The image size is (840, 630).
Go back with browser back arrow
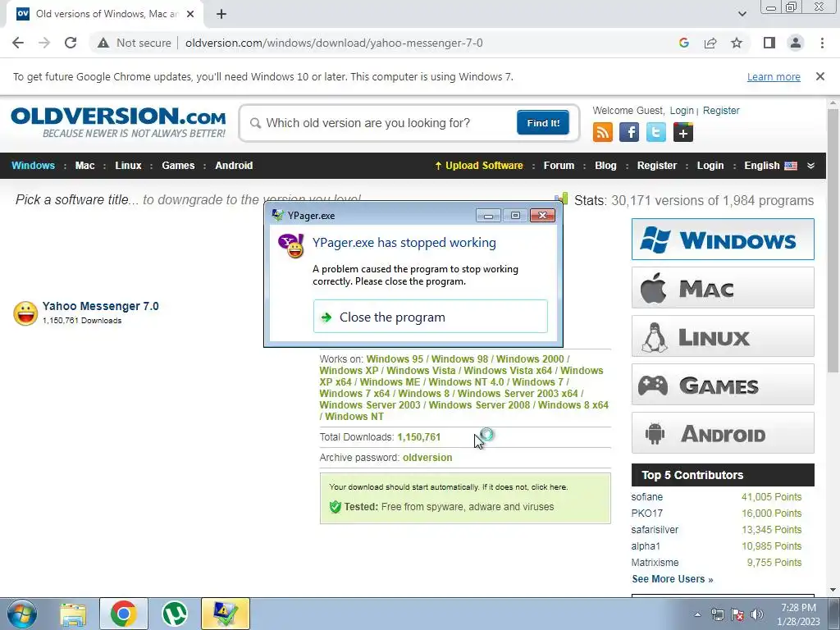click(18, 43)
